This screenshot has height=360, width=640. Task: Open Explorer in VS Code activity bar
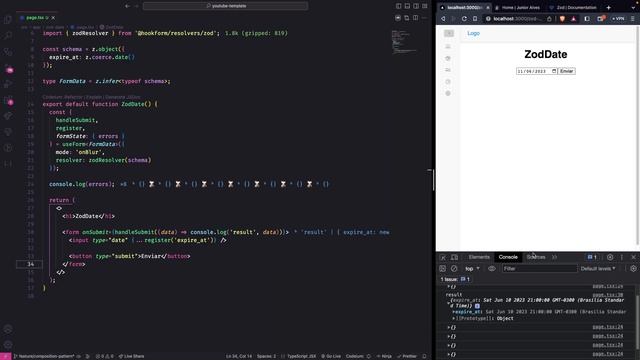click(x=8, y=20)
